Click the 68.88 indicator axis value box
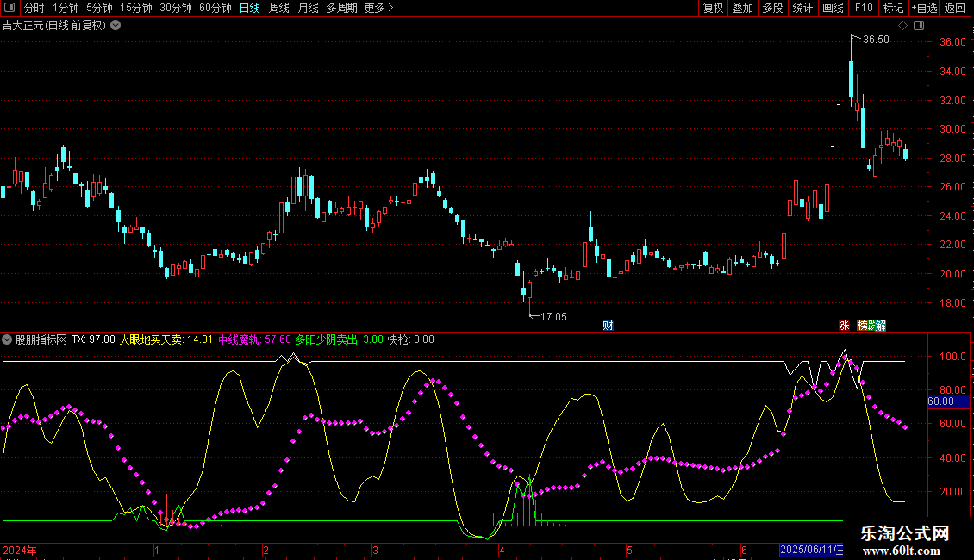This screenshot has height=560, width=974. coord(948,401)
